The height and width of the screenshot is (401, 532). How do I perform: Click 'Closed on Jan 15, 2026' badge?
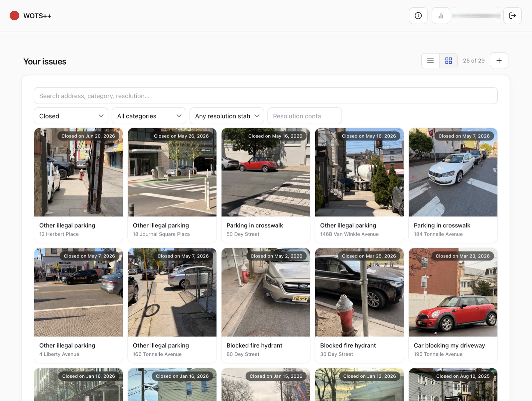pyautogui.click(x=276, y=376)
